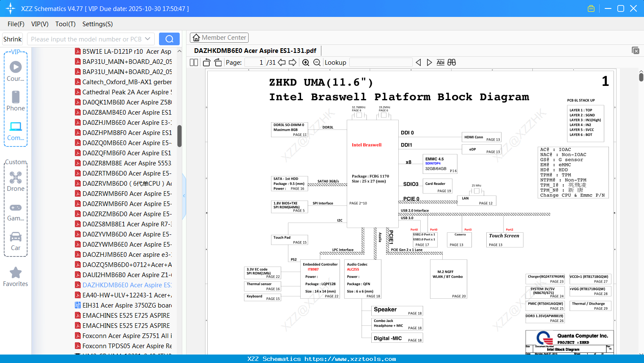Click the Lookup text field
The image size is (644, 363).
coord(381,63)
